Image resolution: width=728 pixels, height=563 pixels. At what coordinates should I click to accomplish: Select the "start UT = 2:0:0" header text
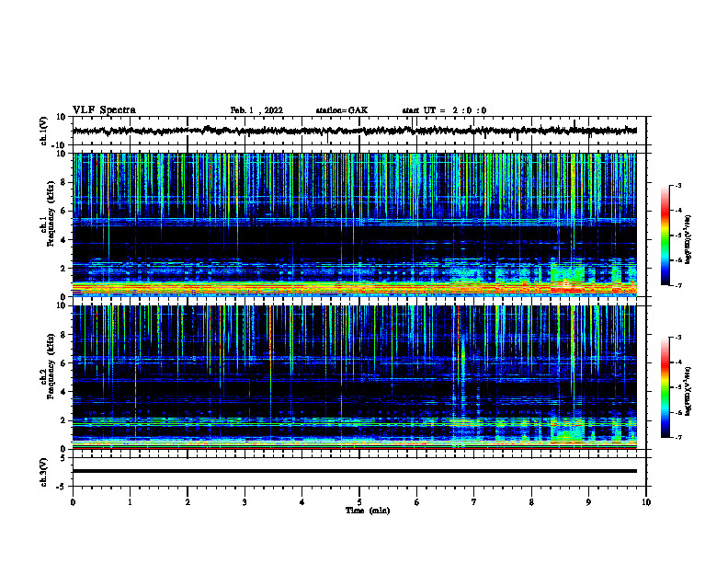(x=444, y=110)
